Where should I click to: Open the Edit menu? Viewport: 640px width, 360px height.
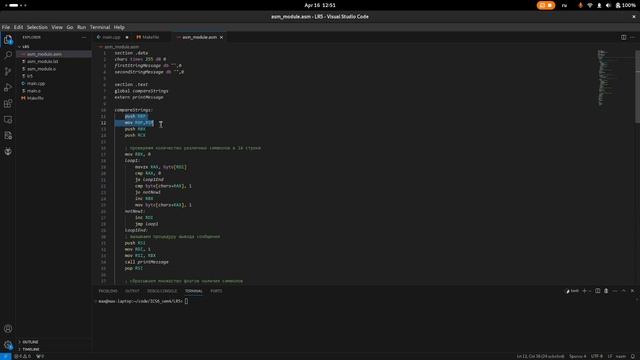point(18,27)
